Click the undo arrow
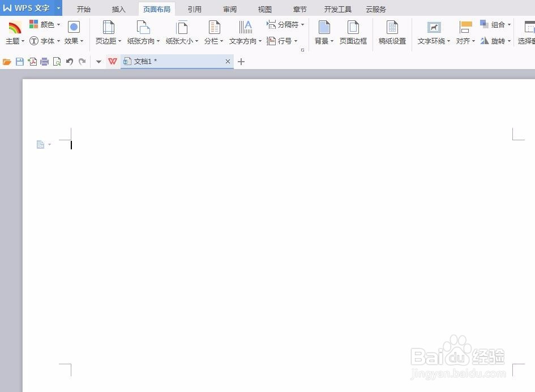 (x=70, y=62)
